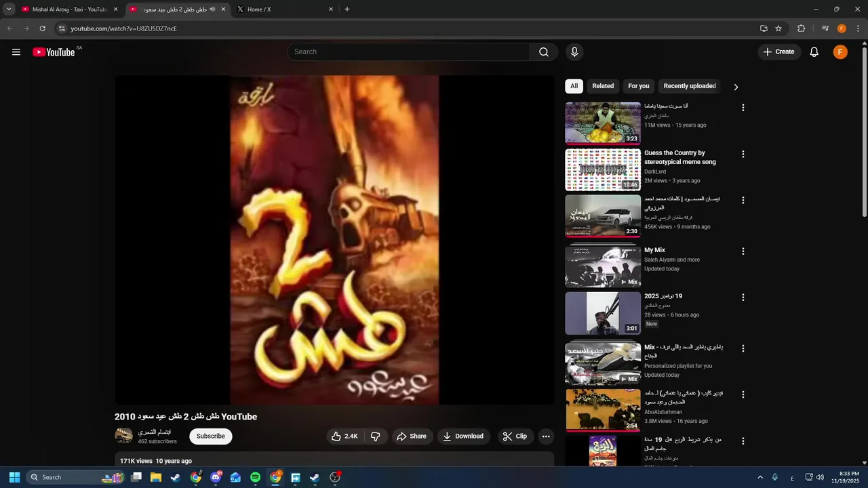
Task: Open options for the 3.8M views video
Action: click(x=743, y=394)
